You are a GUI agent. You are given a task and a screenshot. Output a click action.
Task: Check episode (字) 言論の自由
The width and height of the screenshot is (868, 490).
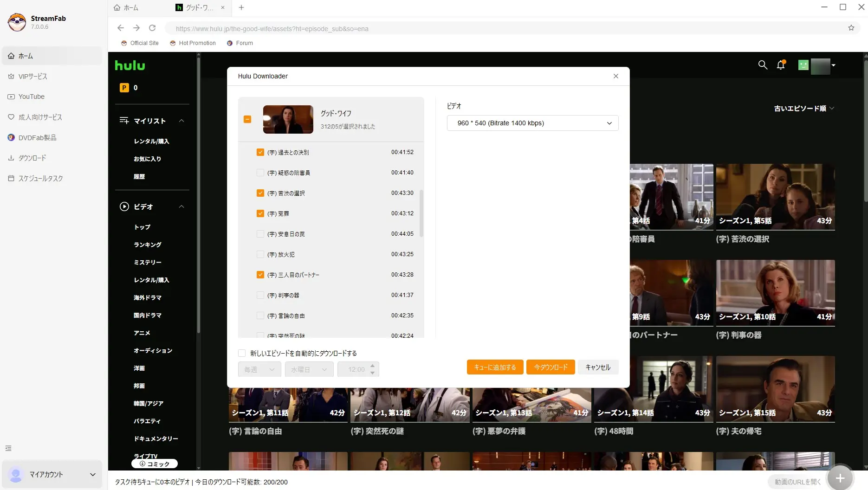point(260,316)
